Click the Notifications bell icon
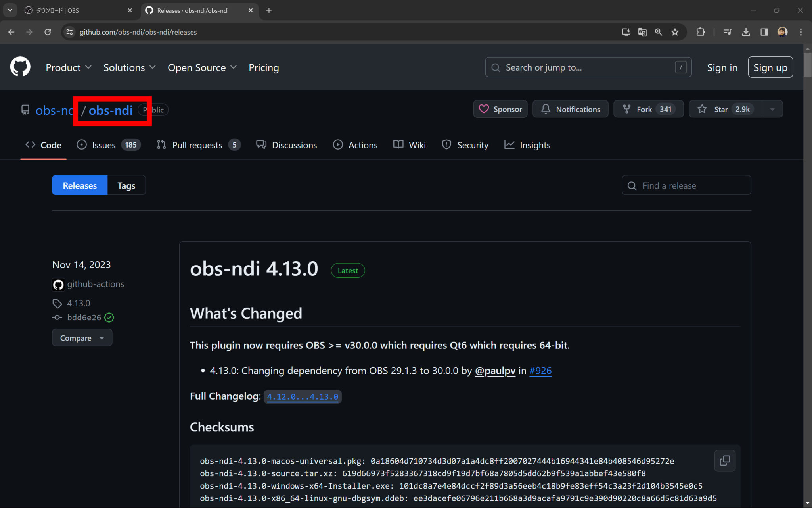This screenshot has width=812, height=508. pos(546,109)
